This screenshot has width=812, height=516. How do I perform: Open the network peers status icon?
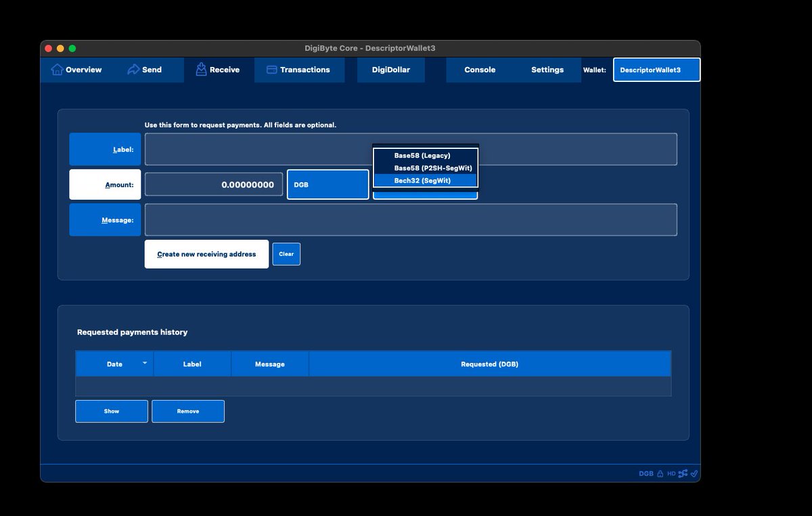pos(681,473)
